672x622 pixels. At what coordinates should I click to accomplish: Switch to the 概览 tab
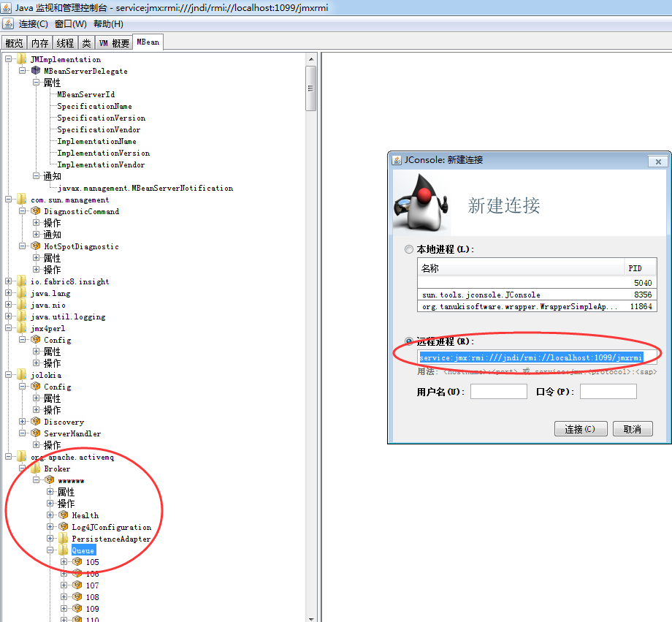[x=14, y=43]
